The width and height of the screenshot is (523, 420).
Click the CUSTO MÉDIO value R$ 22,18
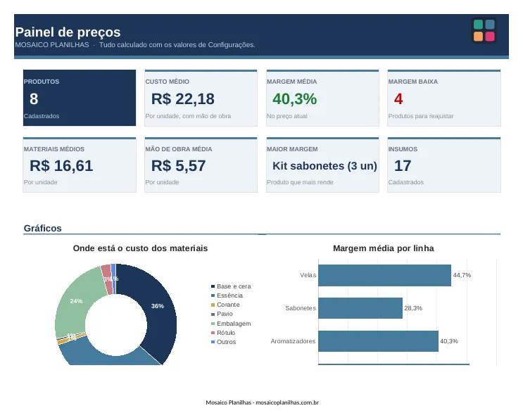(183, 99)
